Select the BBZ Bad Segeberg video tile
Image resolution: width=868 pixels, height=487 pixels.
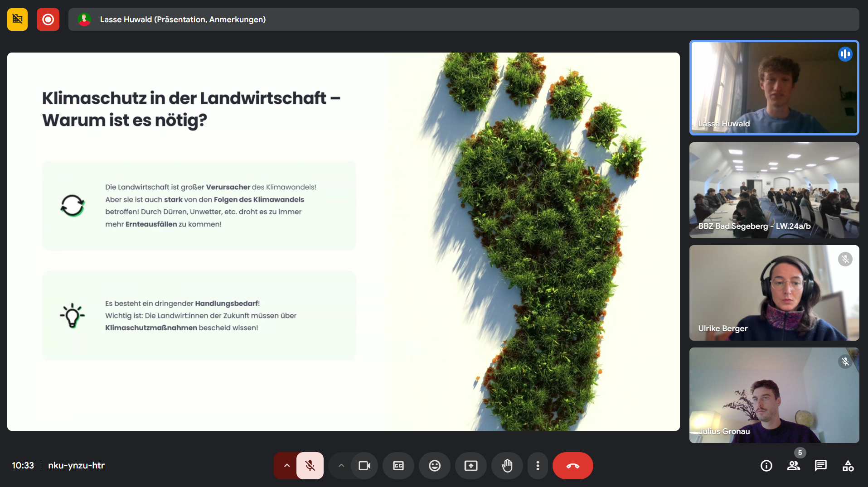(x=774, y=190)
